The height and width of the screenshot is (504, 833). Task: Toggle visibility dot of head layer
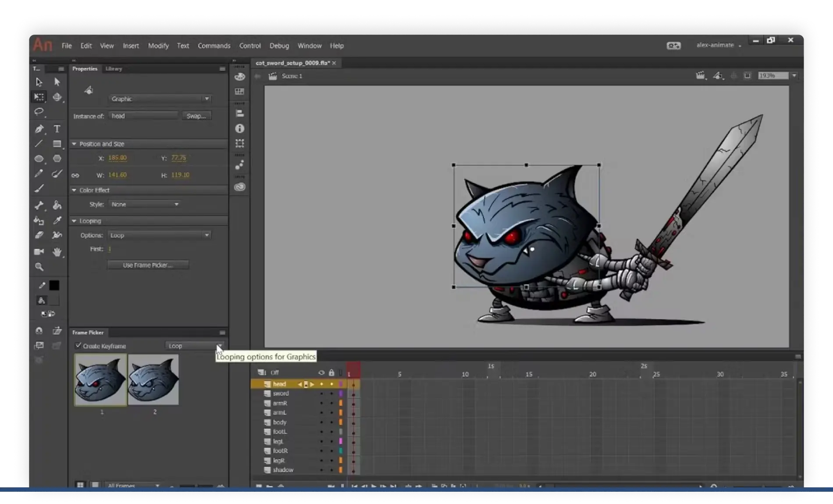pyautogui.click(x=321, y=384)
